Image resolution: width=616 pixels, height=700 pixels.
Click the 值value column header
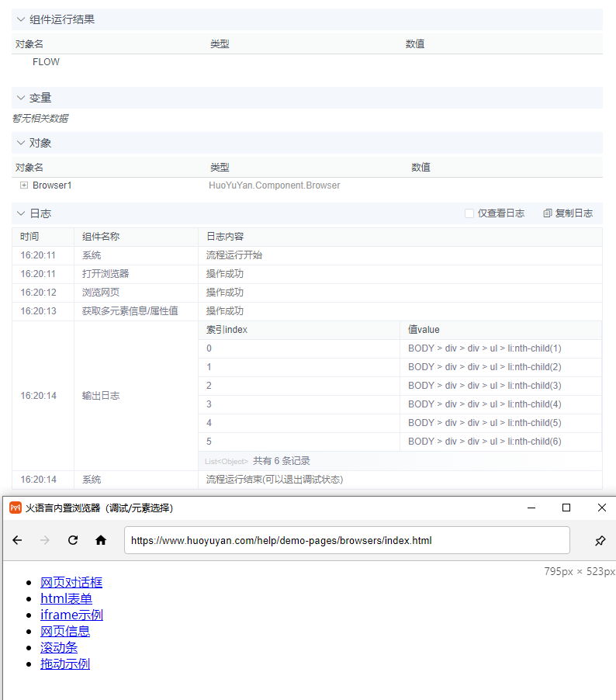501,330
